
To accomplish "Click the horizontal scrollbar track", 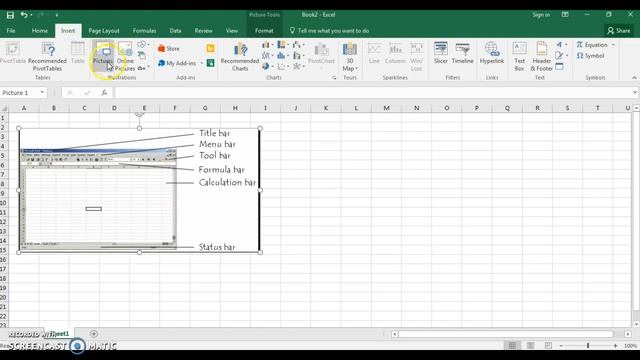I will pos(506,334).
